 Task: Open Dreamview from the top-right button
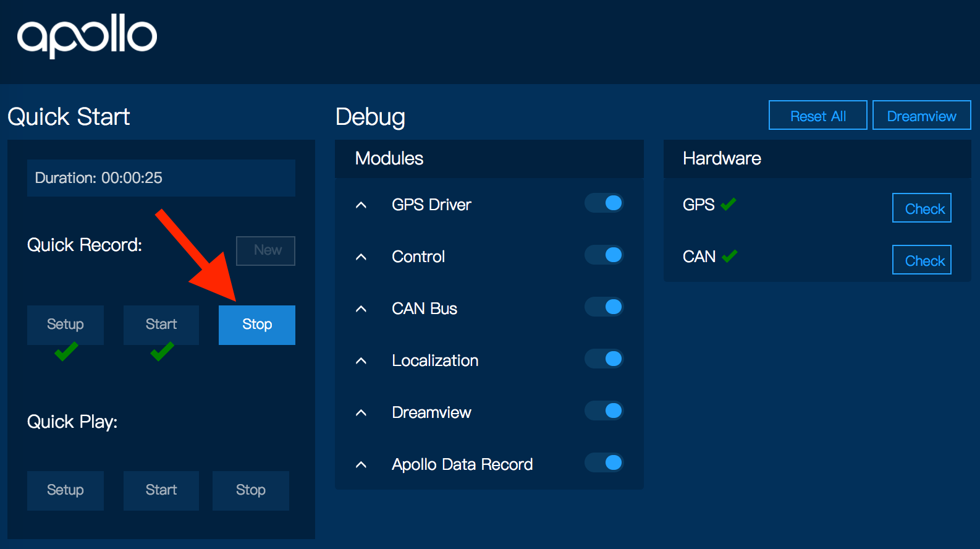(x=921, y=116)
